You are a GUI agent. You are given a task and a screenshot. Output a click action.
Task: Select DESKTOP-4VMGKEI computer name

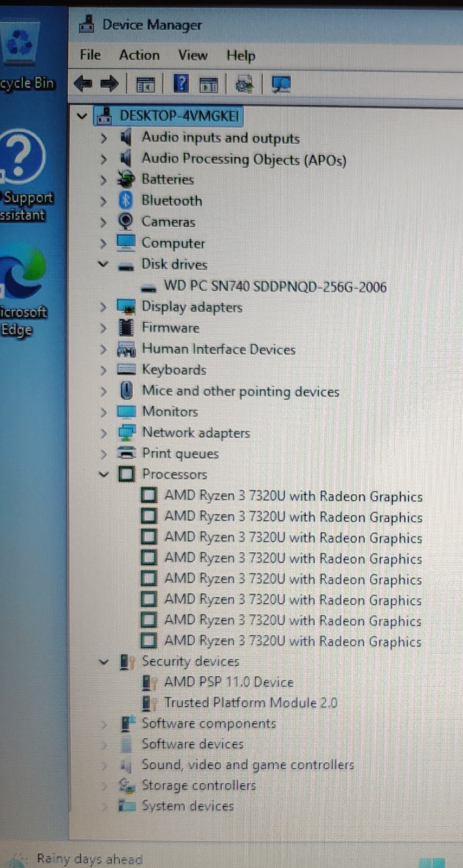click(x=179, y=116)
